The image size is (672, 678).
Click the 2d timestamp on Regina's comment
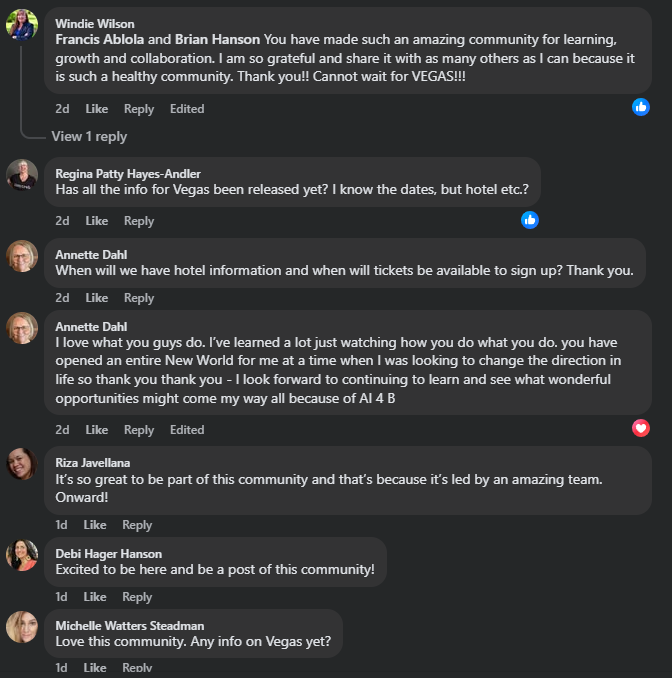click(x=62, y=221)
